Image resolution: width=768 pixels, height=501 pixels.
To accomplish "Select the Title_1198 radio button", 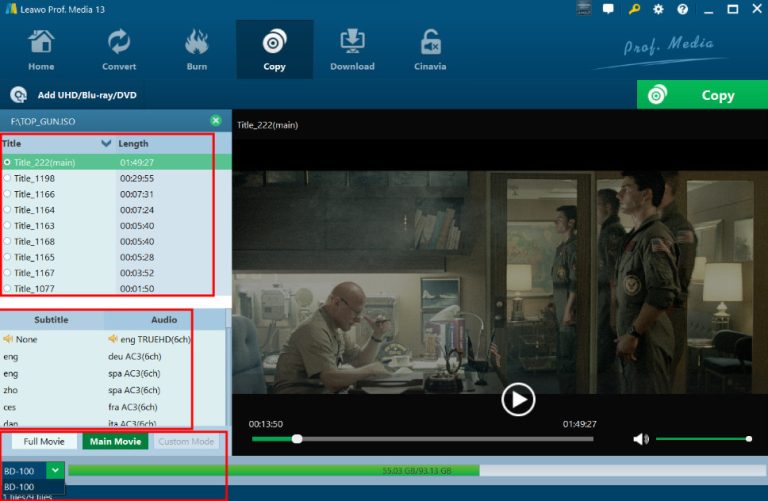I will click(x=8, y=178).
